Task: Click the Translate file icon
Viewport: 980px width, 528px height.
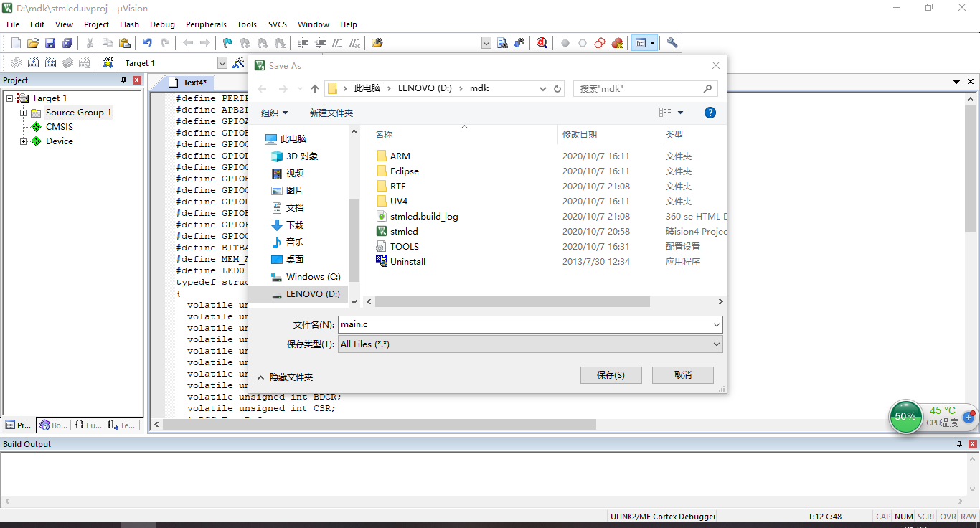Action: 16,63
